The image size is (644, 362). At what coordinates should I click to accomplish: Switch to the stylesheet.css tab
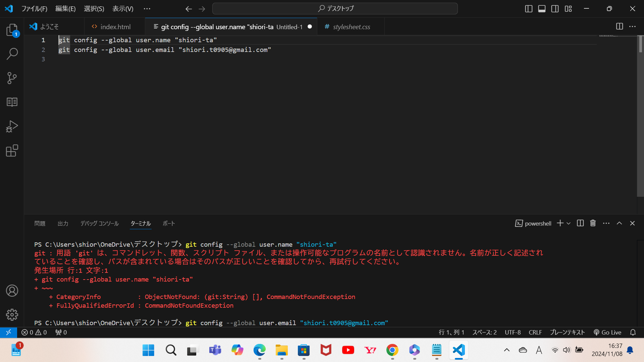[x=351, y=26]
